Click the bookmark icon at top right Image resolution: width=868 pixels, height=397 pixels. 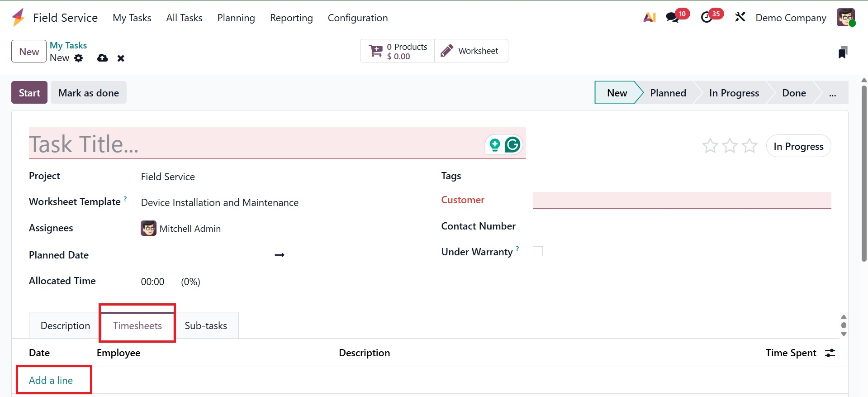click(x=842, y=52)
